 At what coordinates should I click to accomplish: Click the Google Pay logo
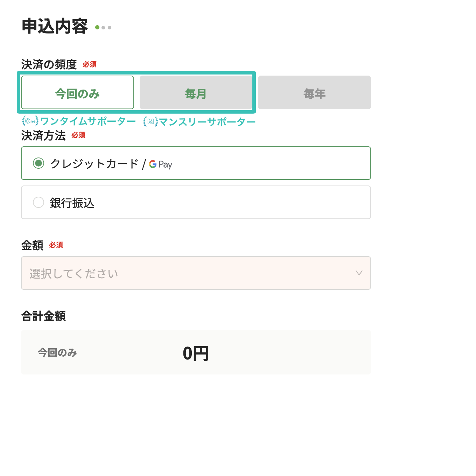[161, 164]
